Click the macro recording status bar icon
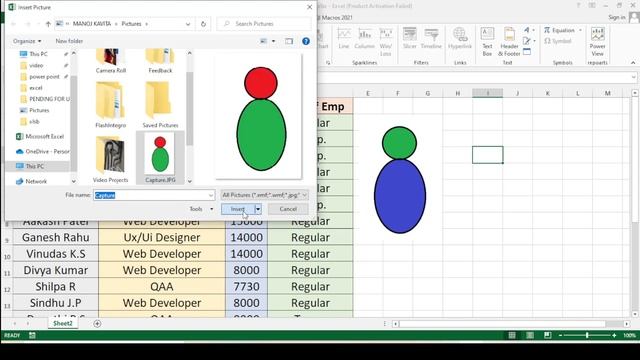Viewport: 640px width, 360px height. tap(32, 336)
